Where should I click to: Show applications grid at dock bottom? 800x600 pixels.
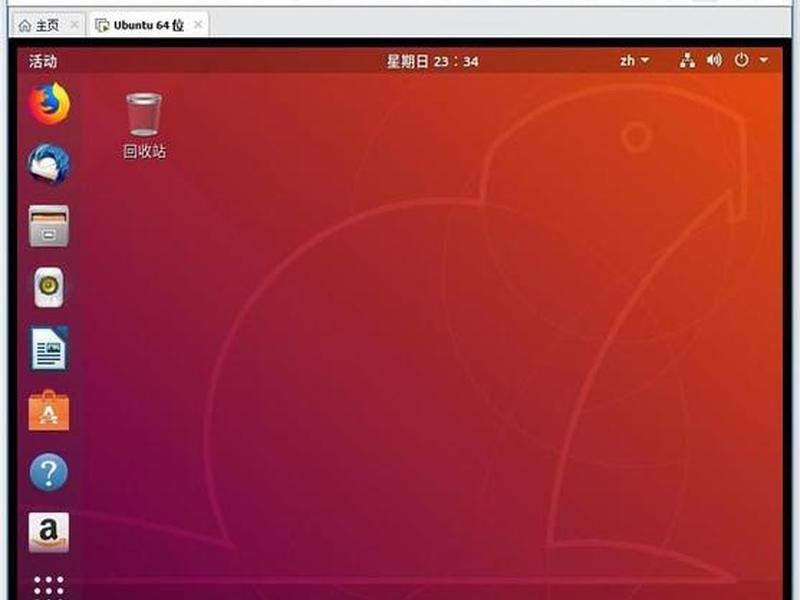click(x=49, y=587)
